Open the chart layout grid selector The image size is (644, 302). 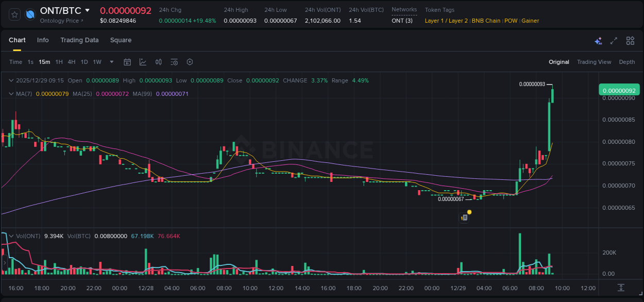pyautogui.click(x=630, y=40)
